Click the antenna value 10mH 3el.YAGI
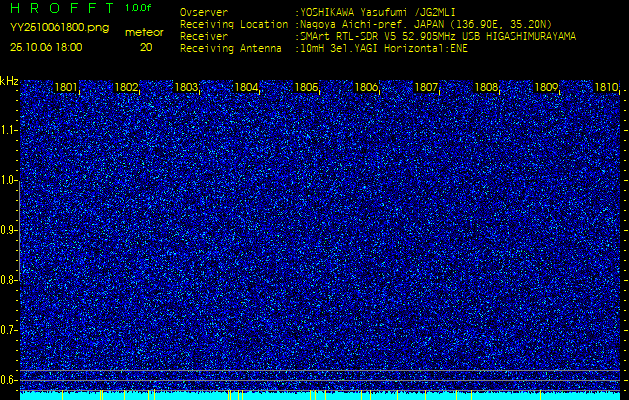Viewport: 629px width, 400px height. coord(384,49)
